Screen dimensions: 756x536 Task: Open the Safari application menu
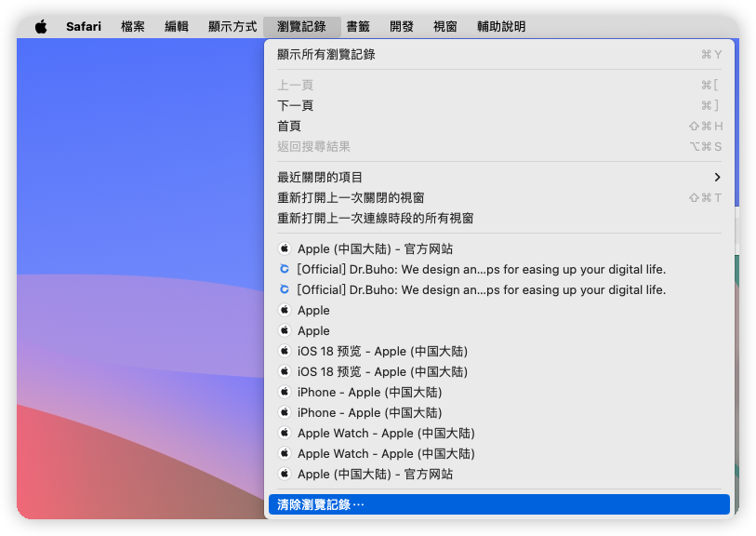tap(84, 27)
